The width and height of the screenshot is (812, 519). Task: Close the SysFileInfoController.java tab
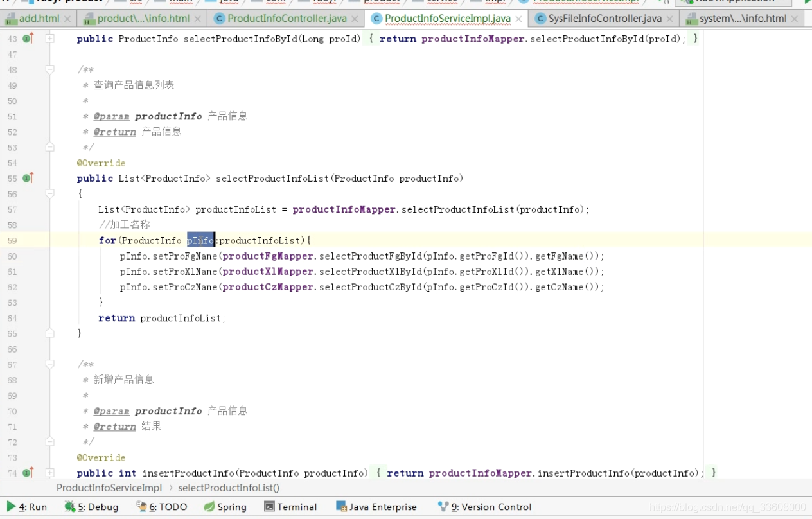pyautogui.click(x=670, y=19)
